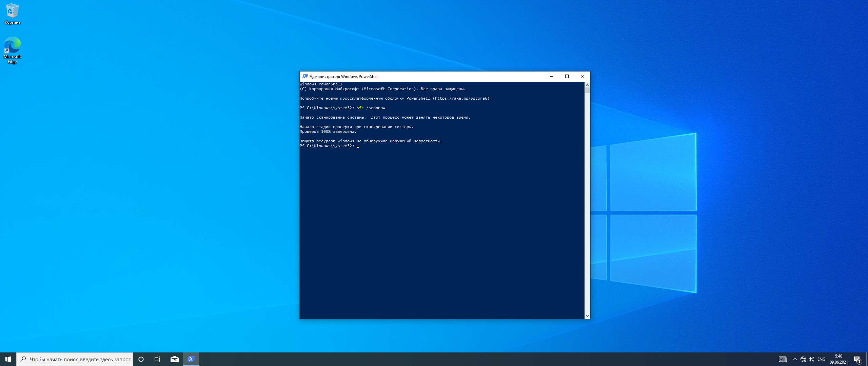Open Task View on the taskbar
The width and height of the screenshot is (868, 366).
[157, 359]
